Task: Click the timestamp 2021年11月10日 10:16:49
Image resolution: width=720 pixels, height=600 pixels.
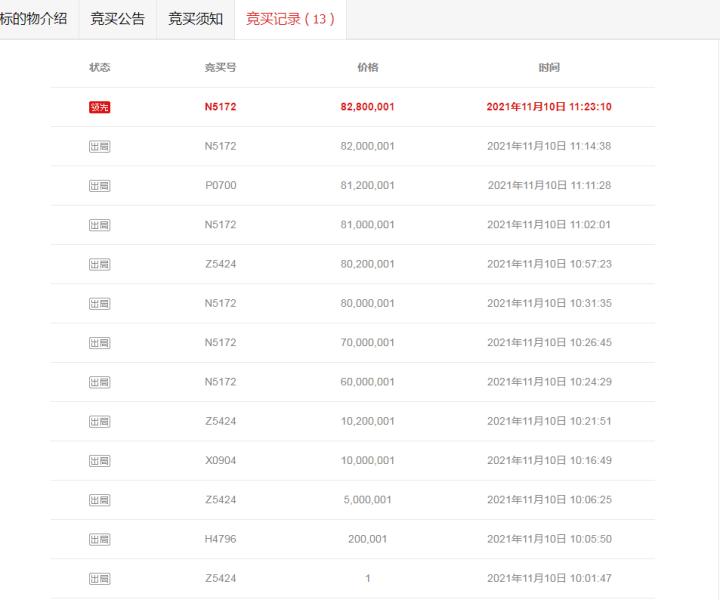Action: pos(549,460)
